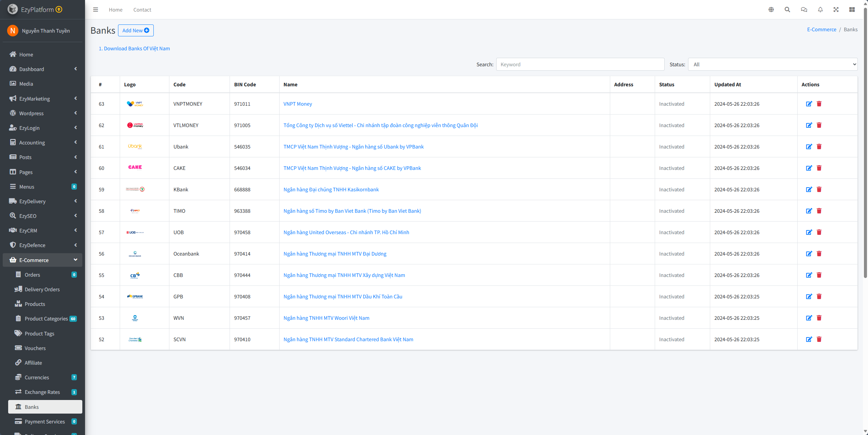Image resolution: width=868 pixels, height=435 pixels.
Task: Open the chat messages icon
Action: pos(804,10)
